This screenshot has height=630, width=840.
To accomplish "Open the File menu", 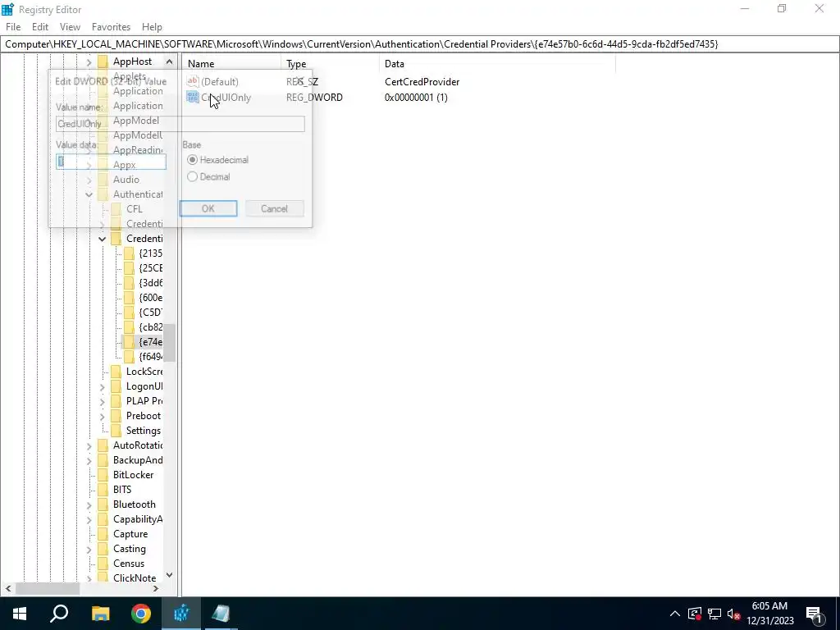I will 13,27.
